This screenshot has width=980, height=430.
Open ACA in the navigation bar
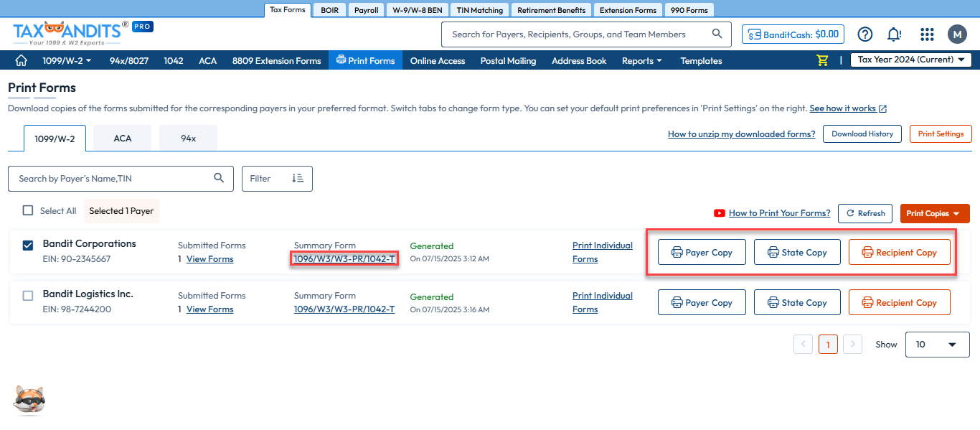[x=208, y=60]
